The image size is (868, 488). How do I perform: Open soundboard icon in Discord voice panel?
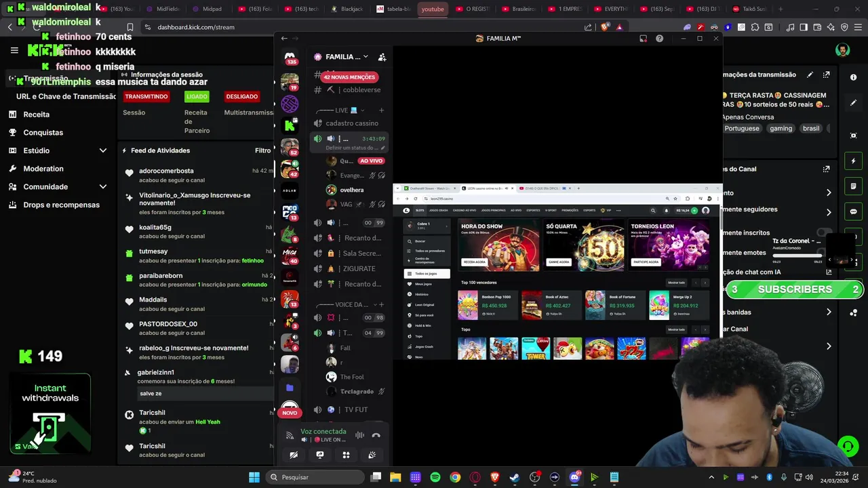pos(372,455)
